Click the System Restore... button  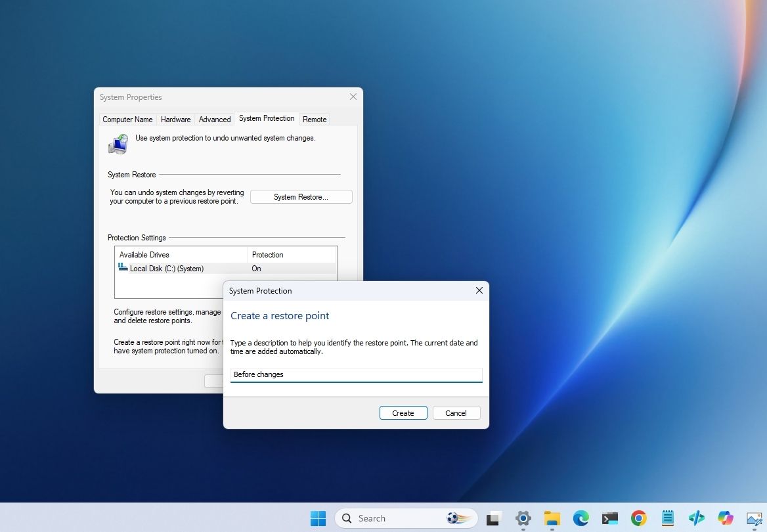[x=301, y=197]
